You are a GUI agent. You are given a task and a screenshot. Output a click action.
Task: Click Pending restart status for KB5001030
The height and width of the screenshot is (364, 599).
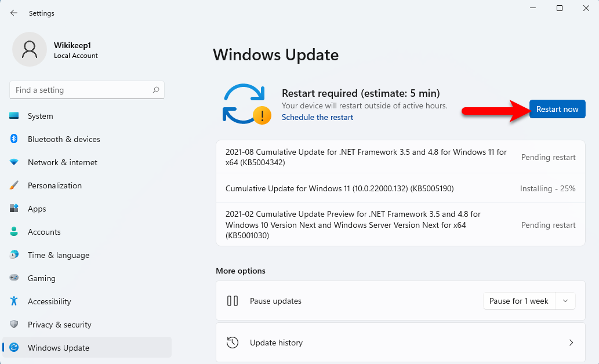pos(548,225)
